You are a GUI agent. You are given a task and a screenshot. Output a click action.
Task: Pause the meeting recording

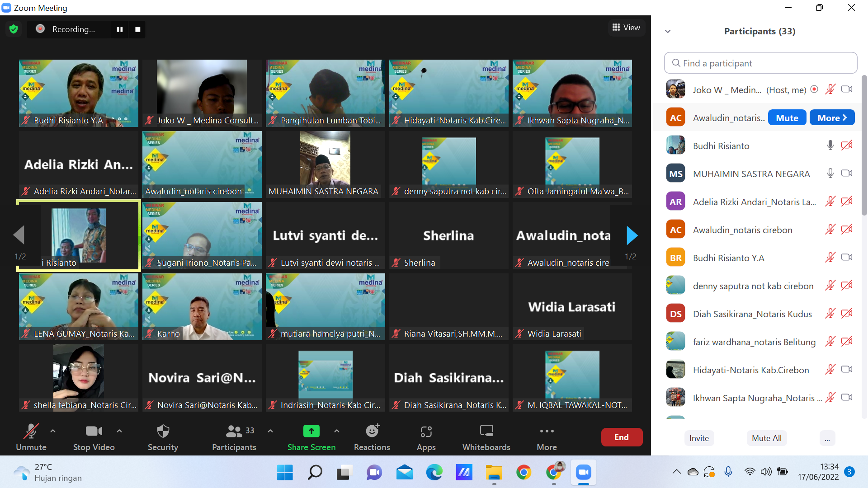(x=120, y=29)
